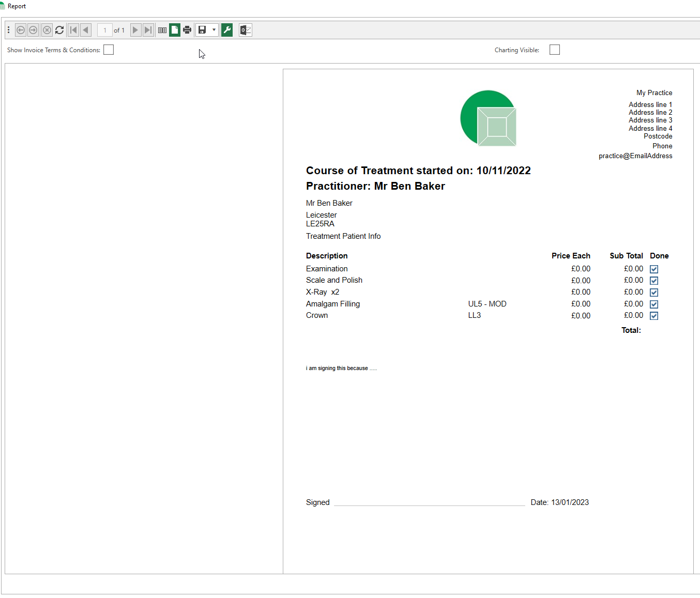The image size is (700, 598).
Task: Click the print report icon
Action: tap(187, 30)
